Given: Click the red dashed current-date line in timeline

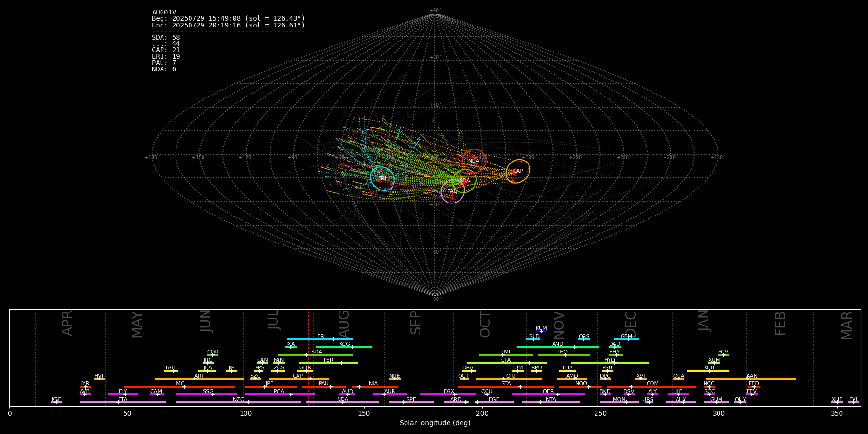Looking at the screenshot, I should tap(309, 357).
